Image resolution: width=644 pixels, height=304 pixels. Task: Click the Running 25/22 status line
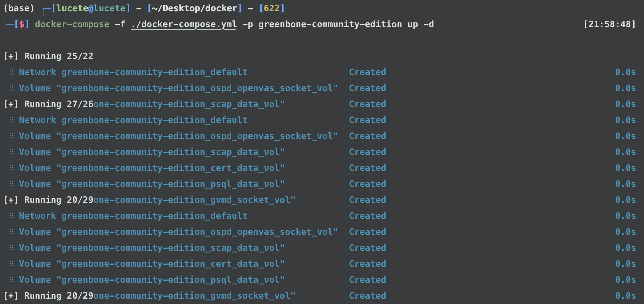pyautogui.click(x=48, y=56)
